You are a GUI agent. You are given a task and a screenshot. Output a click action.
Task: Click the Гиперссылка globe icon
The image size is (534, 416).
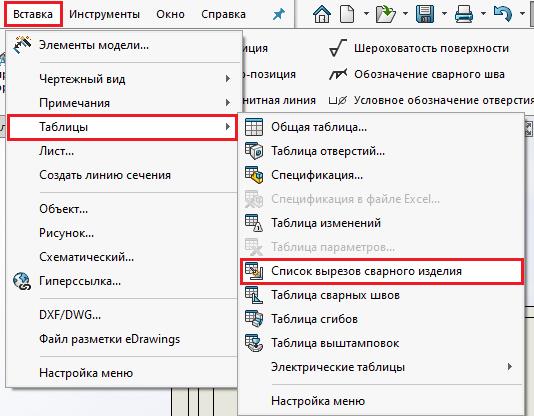(22, 281)
